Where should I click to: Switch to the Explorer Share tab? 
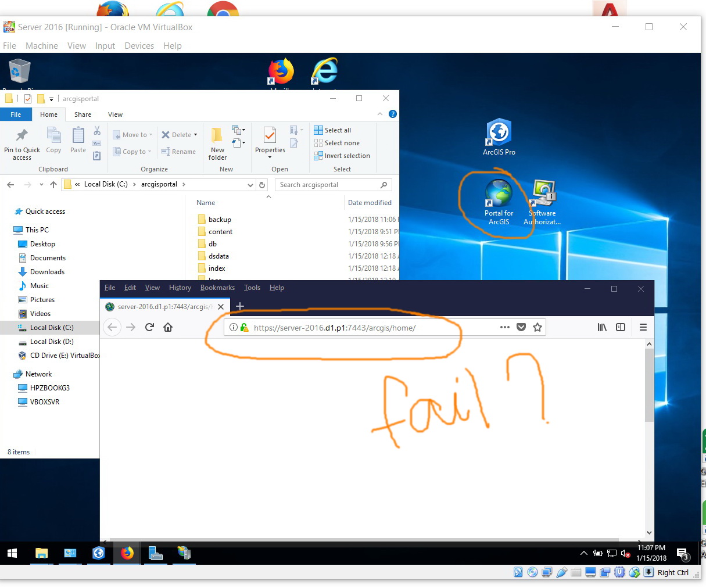pyautogui.click(x=83, y=114)
